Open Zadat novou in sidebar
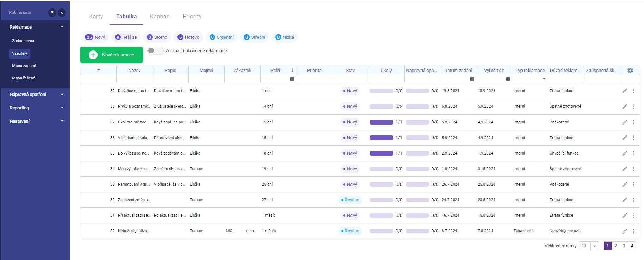 (23, 41)
